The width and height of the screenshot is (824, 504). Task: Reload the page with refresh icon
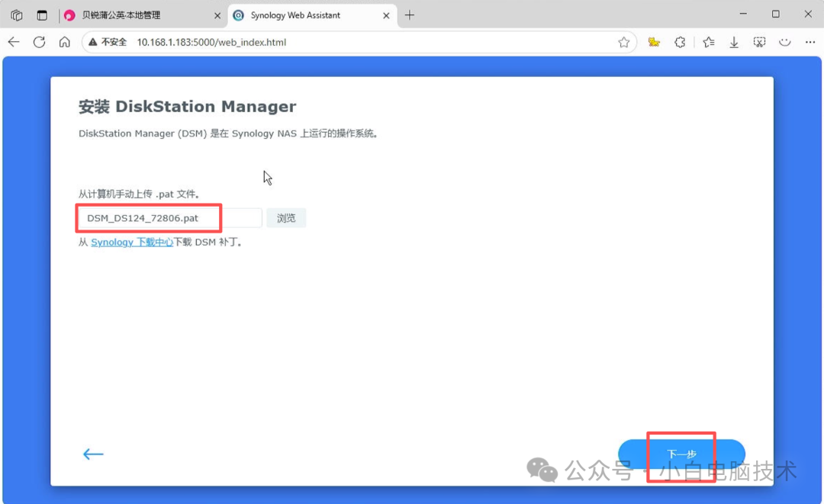click(x=39, y=42)
